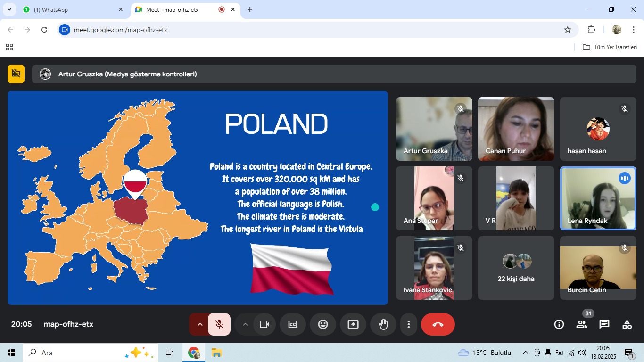The image size is (644, 362).
Task: Click the Lena Ryndak video tile
Action: click(598, 198)
